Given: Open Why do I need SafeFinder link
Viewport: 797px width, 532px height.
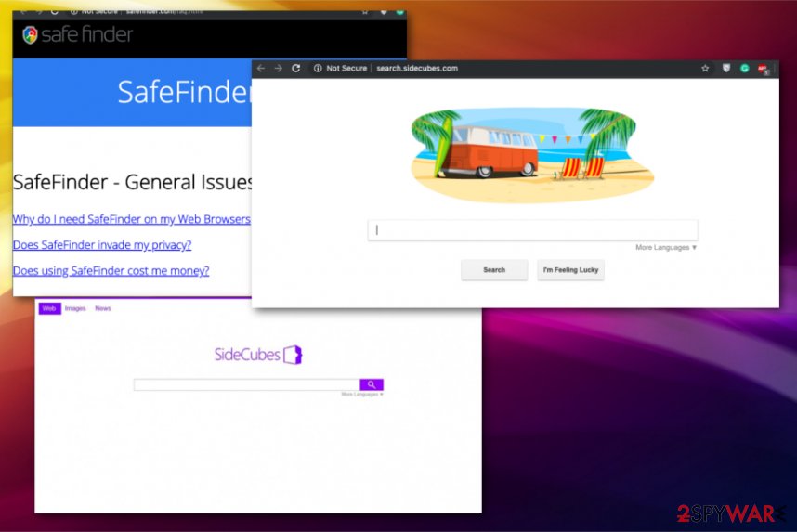Looking at the screenshot, I should pos(132,219).
